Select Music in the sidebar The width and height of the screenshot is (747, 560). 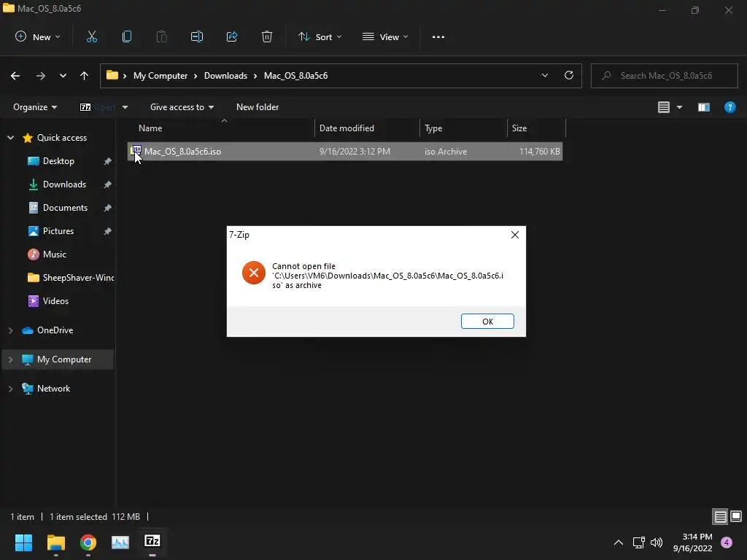(54, 254)
